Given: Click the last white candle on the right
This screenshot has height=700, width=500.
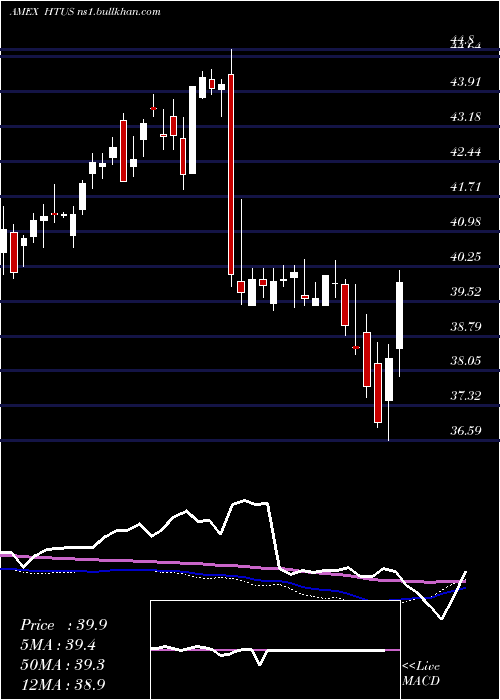Looking at the screenshot, I should tap(400, 315).
